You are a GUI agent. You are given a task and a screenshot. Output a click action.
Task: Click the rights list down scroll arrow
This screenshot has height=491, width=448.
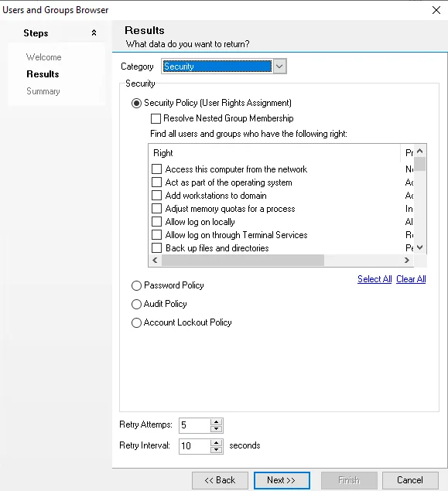click(x=420, y=247)
